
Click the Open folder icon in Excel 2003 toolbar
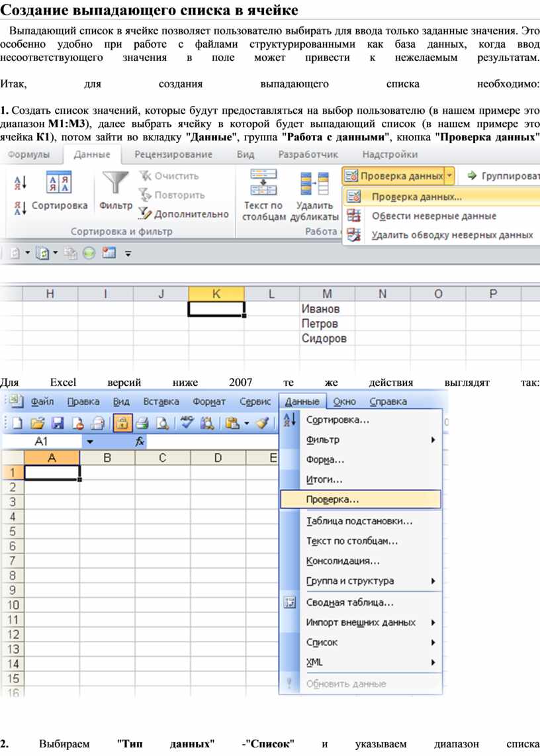tap(37, 423)
